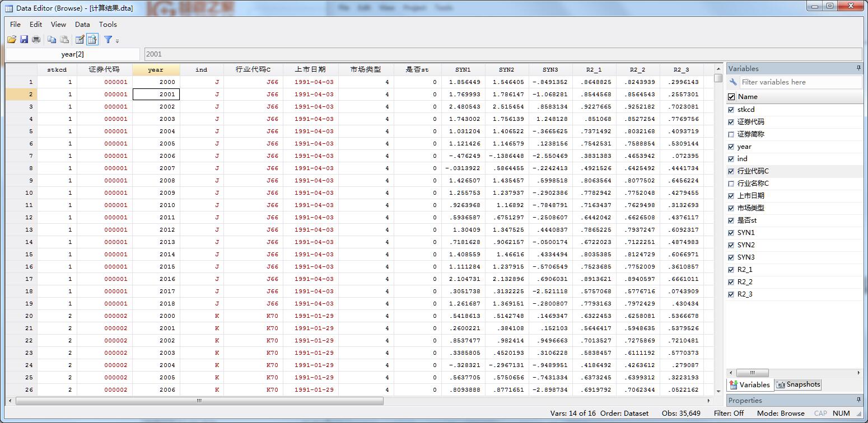Check the 行业名称C variable checkbox

click(x=731, y=184)
